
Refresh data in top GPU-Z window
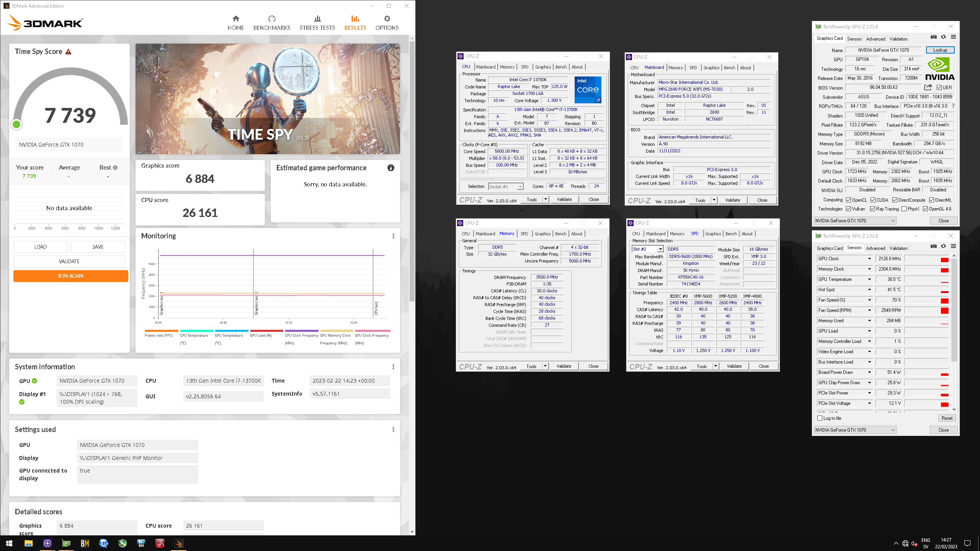coord(944,37)
